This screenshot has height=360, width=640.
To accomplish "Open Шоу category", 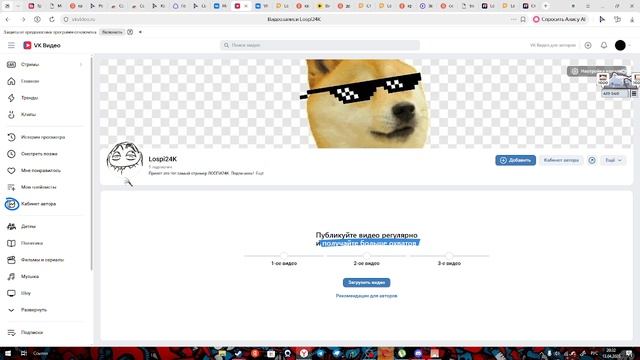I will point(26,293).
